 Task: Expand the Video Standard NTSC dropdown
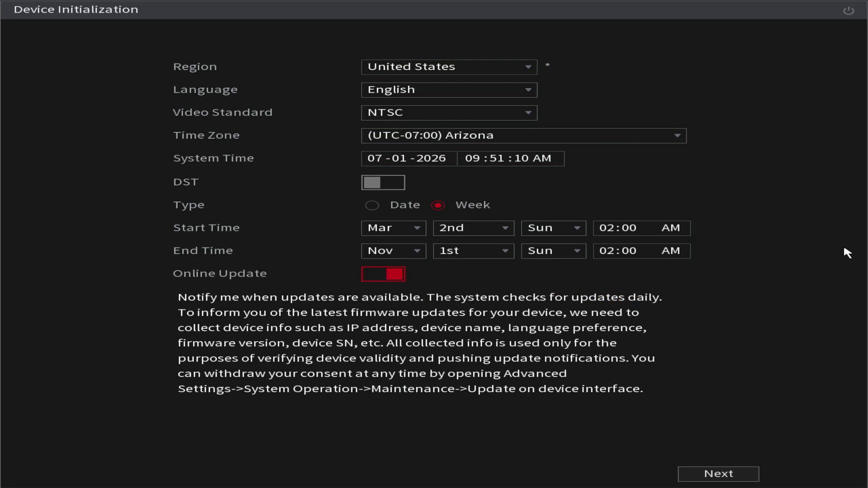click(x=449, y=113)
